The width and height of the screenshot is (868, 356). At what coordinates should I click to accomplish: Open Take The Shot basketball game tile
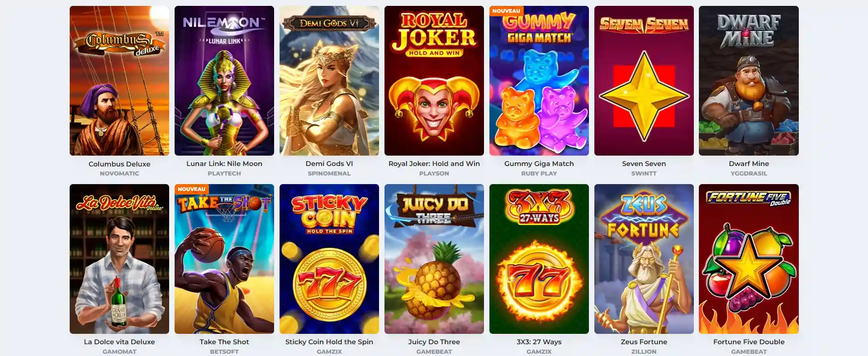coord(224,259)
